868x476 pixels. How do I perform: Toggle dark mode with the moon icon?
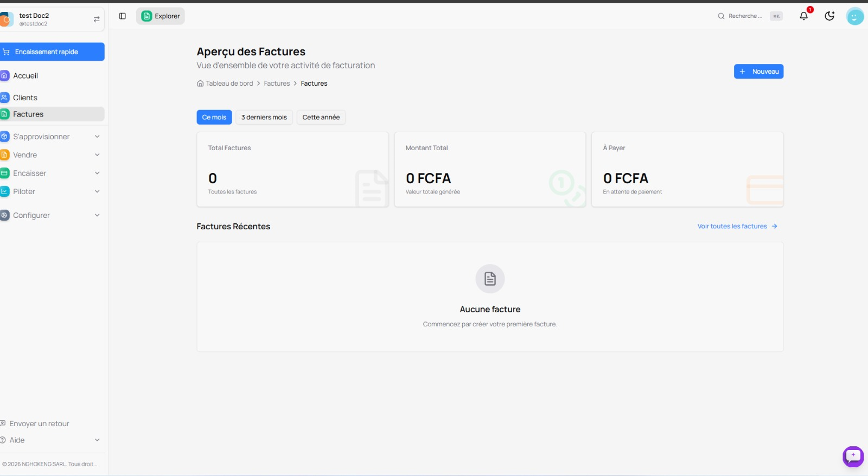click(x=829, y=16)
